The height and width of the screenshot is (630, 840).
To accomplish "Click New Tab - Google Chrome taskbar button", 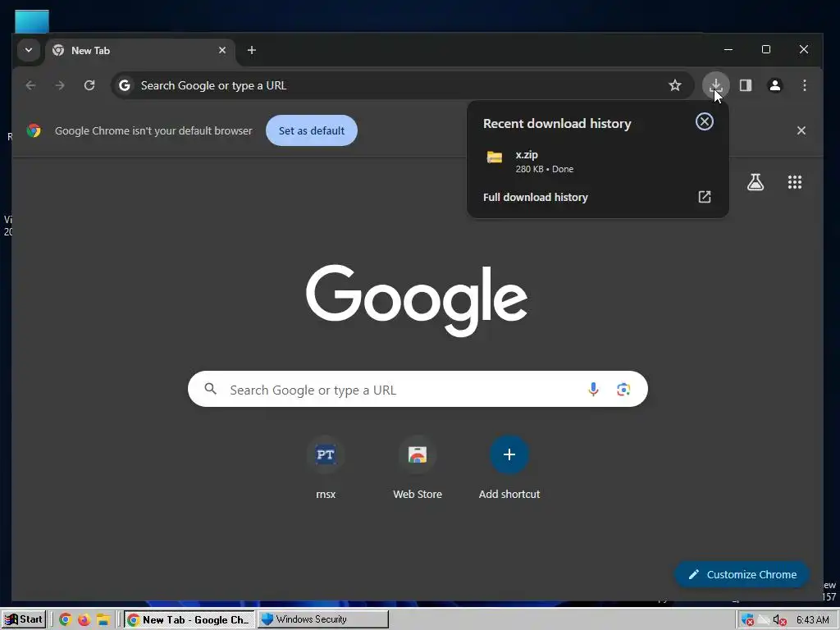I will (189, 619).
